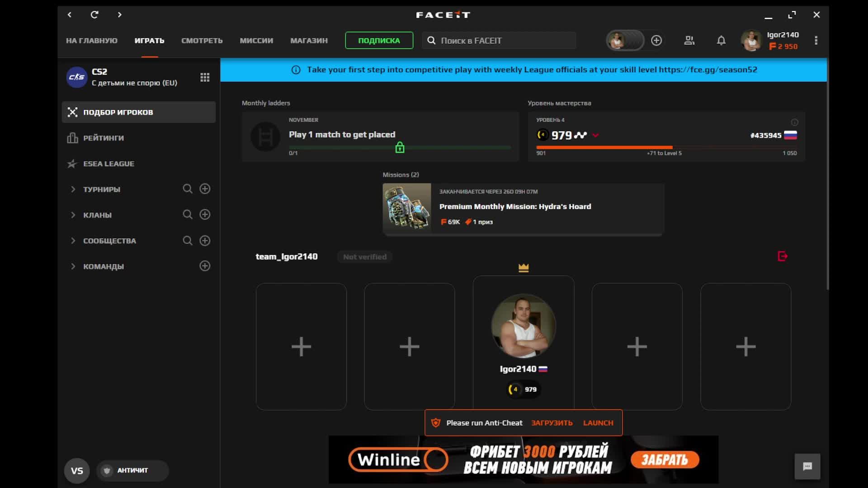Toggle the party avatar switch
This screenshot has height=488, width=868.
coord(625,41)
